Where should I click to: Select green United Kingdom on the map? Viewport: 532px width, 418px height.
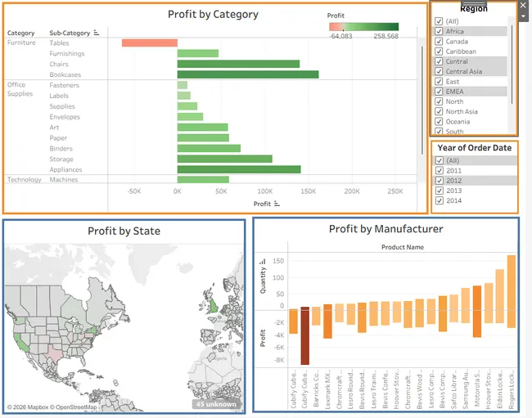(213, 305)
